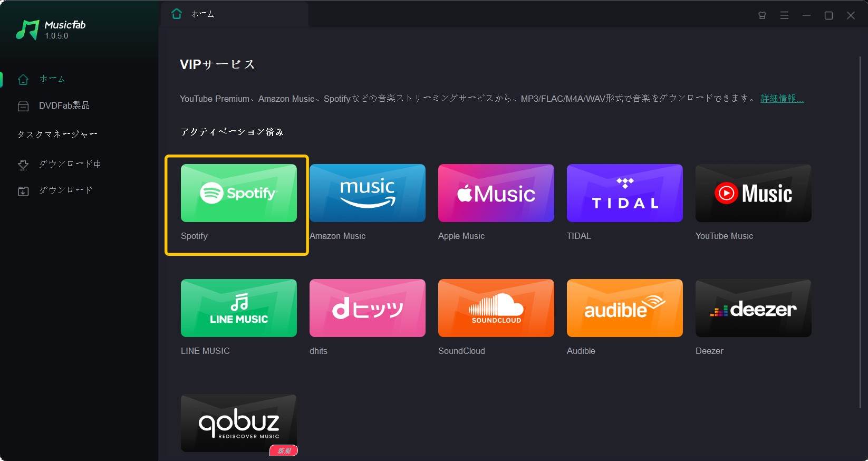Image resolution: width=868 pixels, height=461 pixels.
Task: Click the LINE MUSIC label text
Action: coord(205,351)
